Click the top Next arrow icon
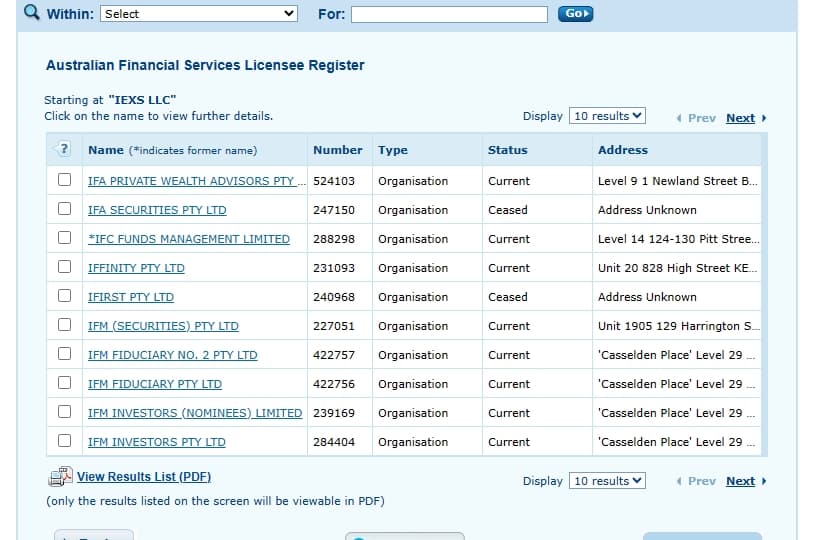Image resolution: width=813 pixels, height=540 pixels. click(764, 118)
